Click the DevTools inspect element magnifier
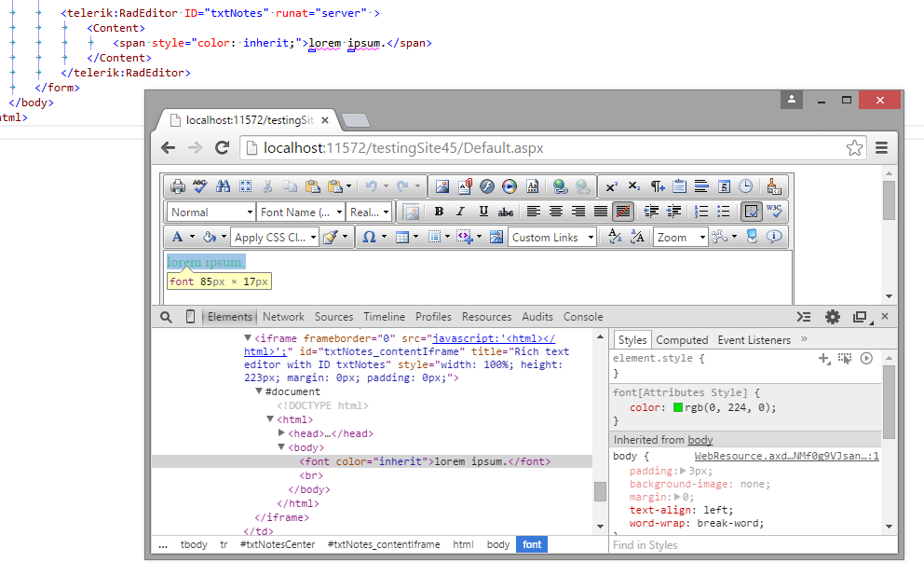 click(166, 317)
